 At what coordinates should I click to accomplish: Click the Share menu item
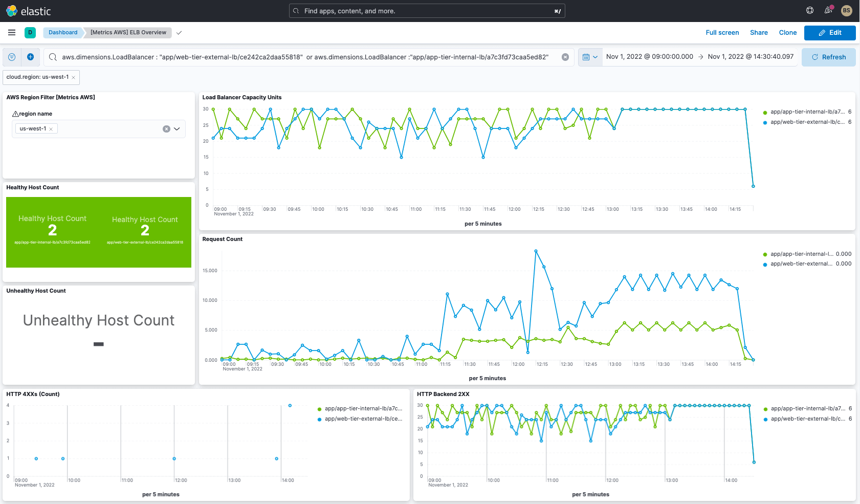[x=759, y=33]
